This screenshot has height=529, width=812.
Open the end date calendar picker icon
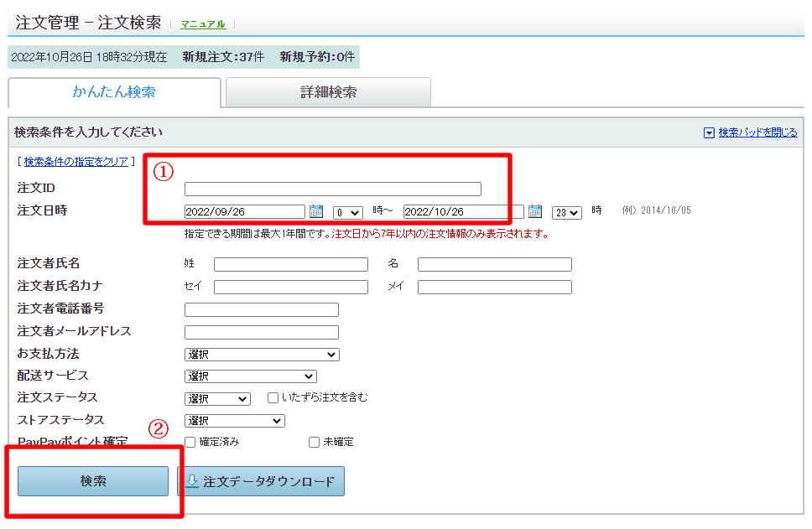click(x=535, y=211)
